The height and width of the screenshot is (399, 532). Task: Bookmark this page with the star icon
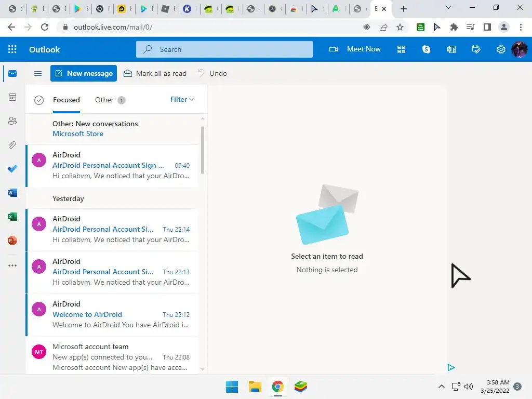point(400,27)
